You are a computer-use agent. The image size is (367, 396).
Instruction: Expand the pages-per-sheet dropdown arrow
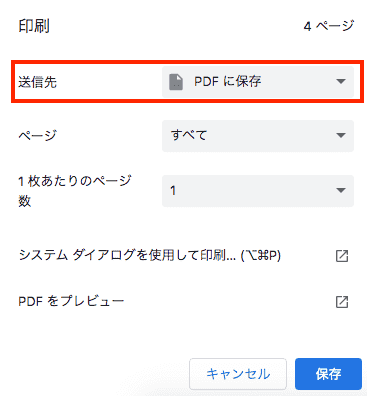[341, 190]
